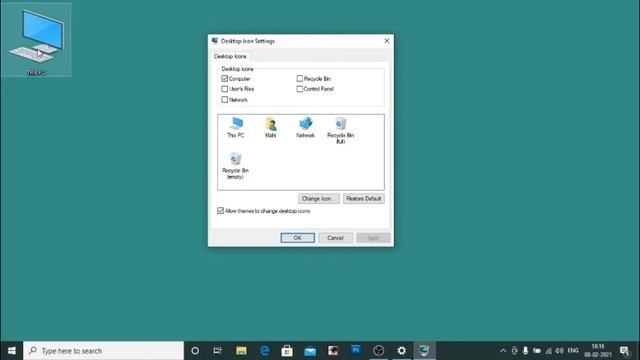Check the User's Files checkbox

tap(224, 89)
